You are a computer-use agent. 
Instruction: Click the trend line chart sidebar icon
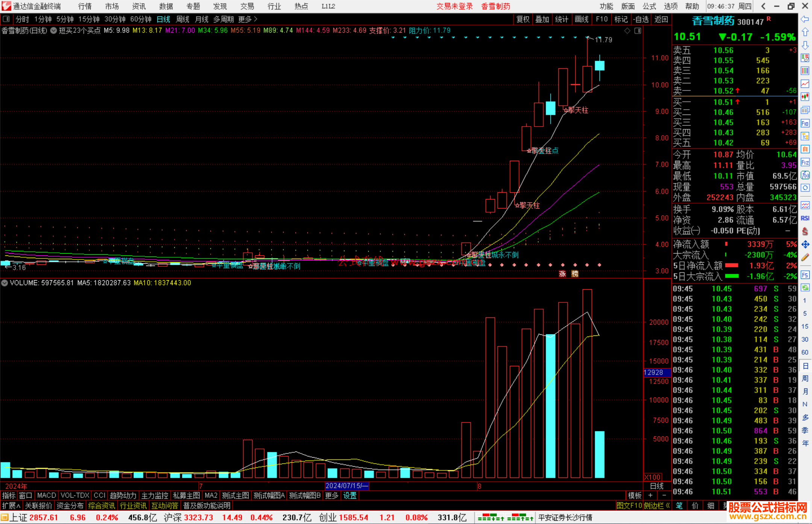(805, 84)
